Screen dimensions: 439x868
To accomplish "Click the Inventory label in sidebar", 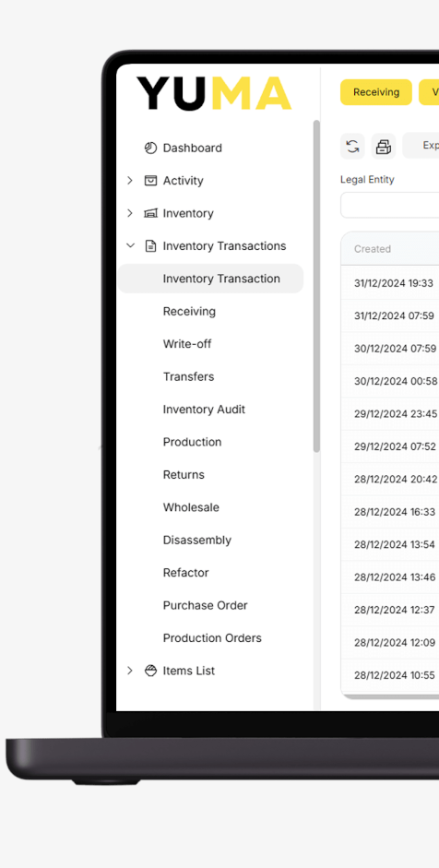I will click(187, 213).
